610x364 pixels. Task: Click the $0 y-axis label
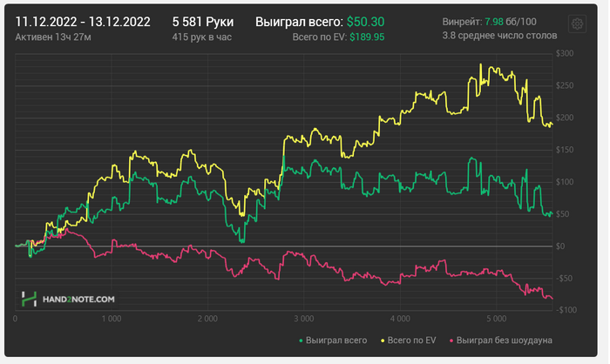560,246
